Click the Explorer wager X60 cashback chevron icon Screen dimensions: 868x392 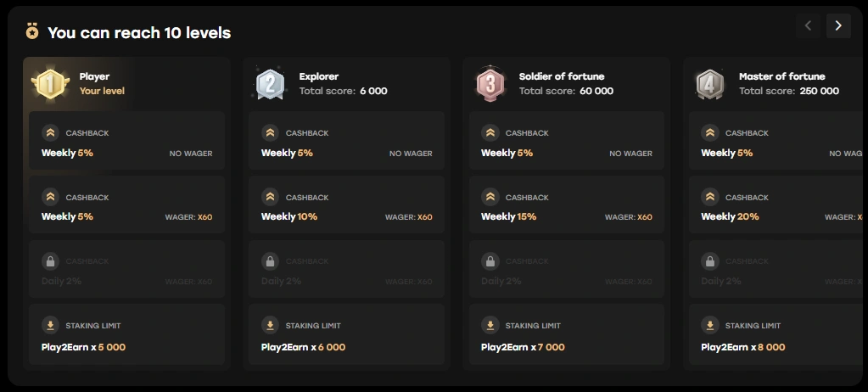[x=270, y=198]
